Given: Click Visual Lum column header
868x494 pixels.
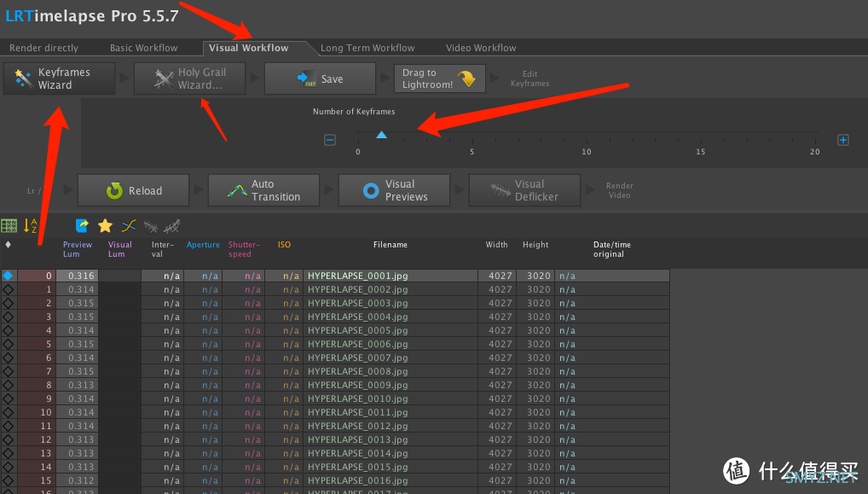Looking at the screenshot, I should coord(119,249).
